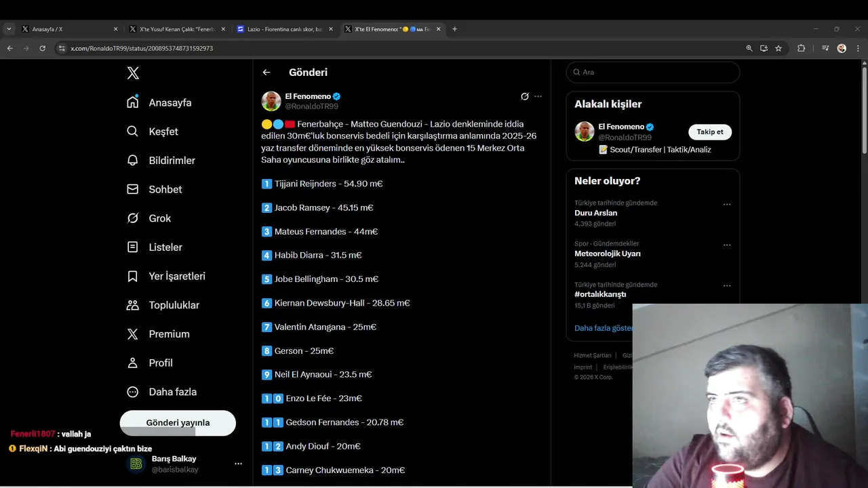Open browser extensions puzzle icon

coord(801,48)
